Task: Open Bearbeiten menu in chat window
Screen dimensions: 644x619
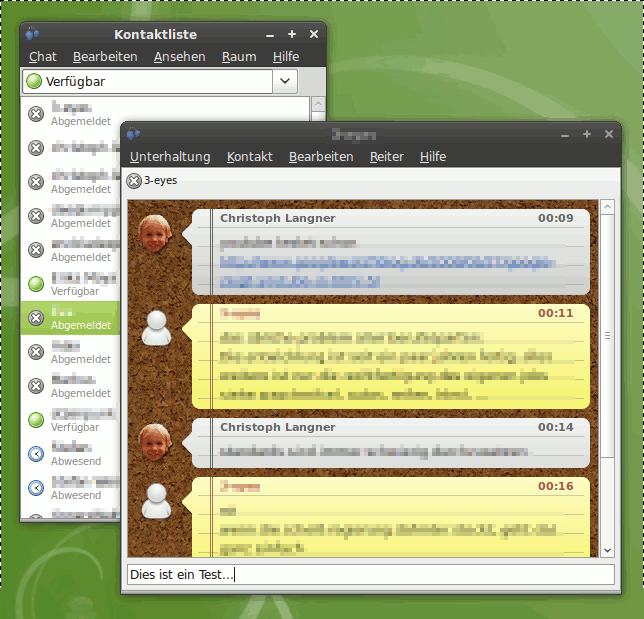Action: click(x=321, y=156)
